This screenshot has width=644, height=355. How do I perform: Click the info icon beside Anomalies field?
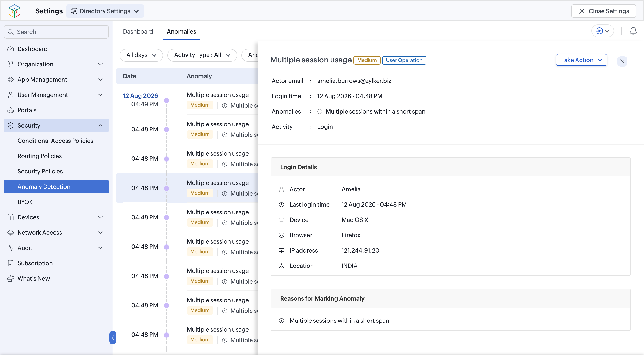(320, 112)
